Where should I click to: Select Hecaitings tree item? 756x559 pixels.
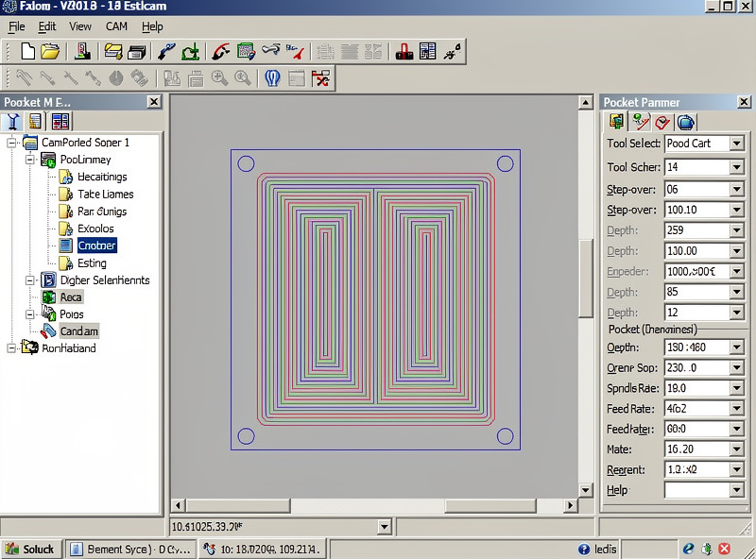(x=102, y=177)
